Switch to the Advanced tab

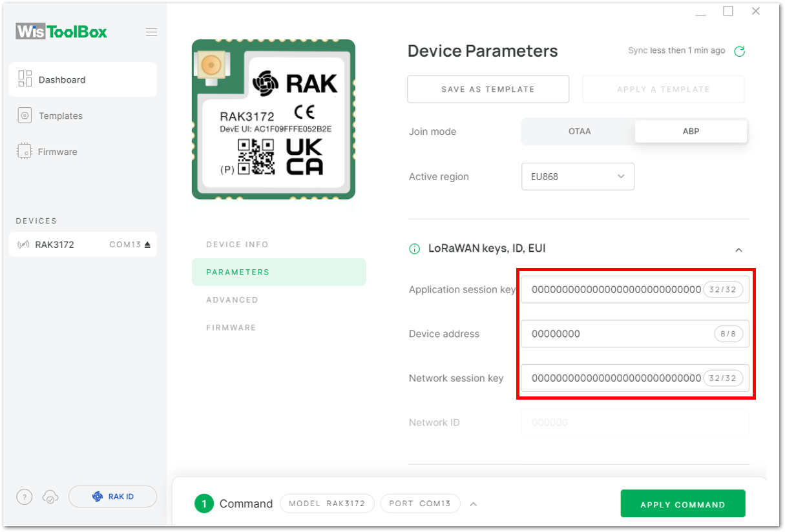[279, 300]
